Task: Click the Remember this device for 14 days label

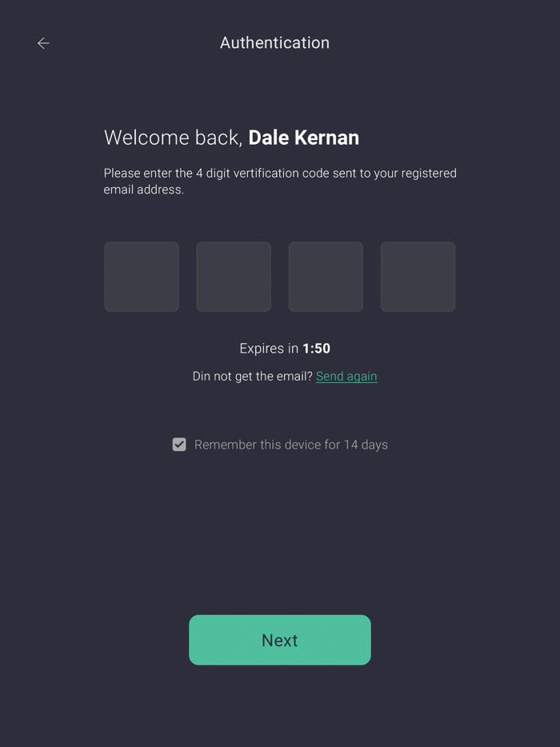Action: [290, 445]
